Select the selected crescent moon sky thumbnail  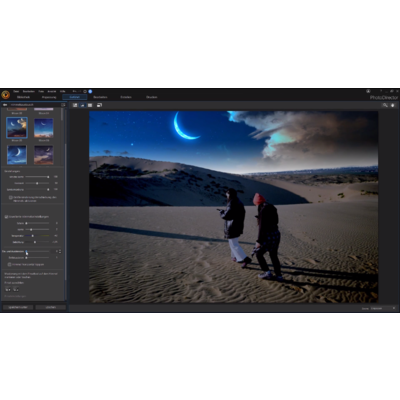pyautogui.click(x=17, y=127)
